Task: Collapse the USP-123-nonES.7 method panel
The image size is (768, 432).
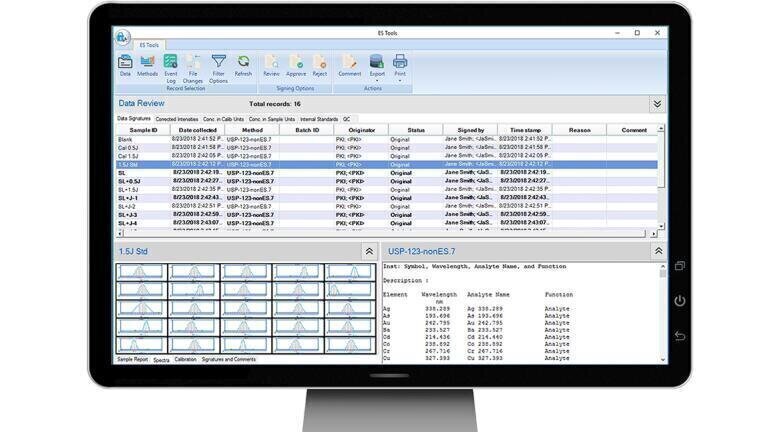Action: pos(658,251)
